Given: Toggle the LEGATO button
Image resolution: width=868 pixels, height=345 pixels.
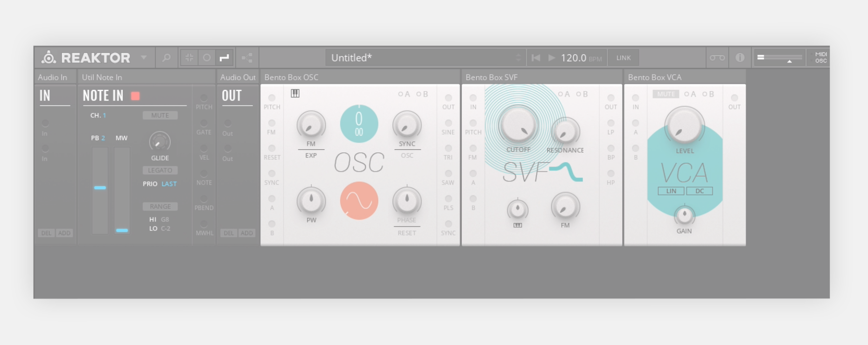Looking at the screenshot, I should 160,171.
